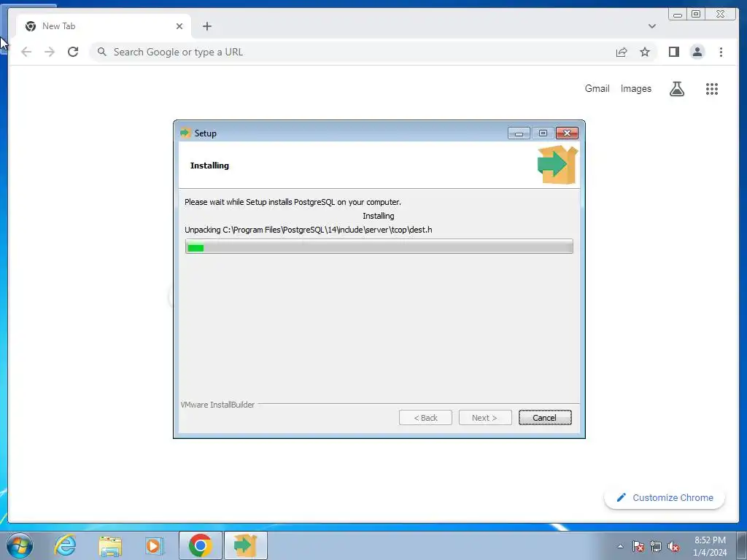Open the network tray icon
The height and width of the screenshot is (560, 747).
click(656, 546)
